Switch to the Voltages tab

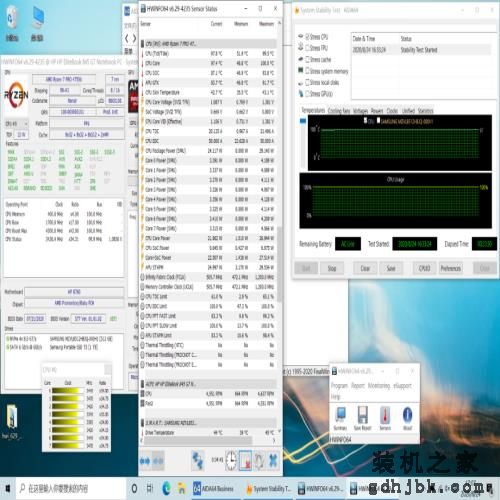click(360, 111)
